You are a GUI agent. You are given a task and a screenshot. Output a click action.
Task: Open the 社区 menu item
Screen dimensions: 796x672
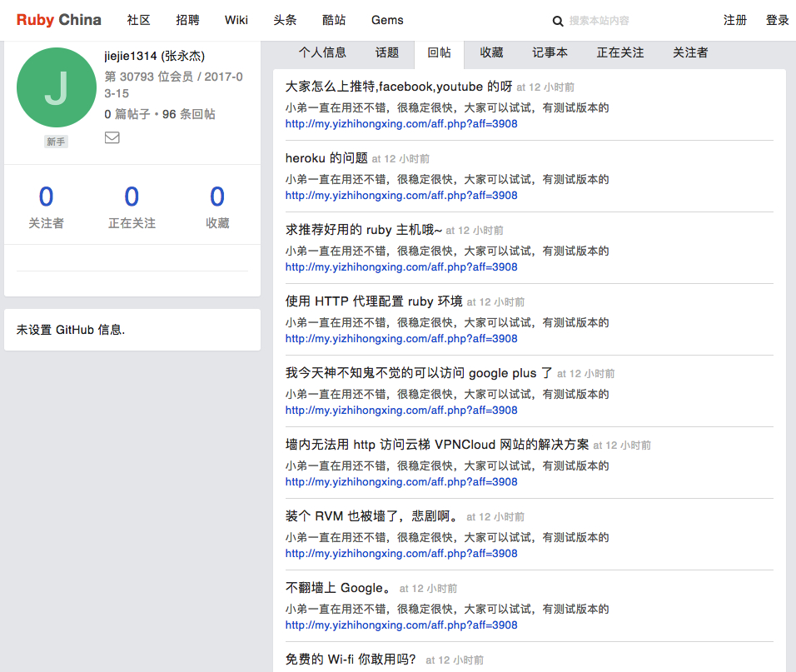pyautogui.click(x=138, y=20)
